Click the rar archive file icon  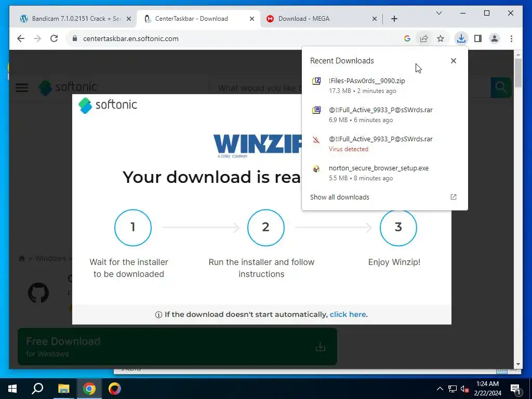pos(316,110)
